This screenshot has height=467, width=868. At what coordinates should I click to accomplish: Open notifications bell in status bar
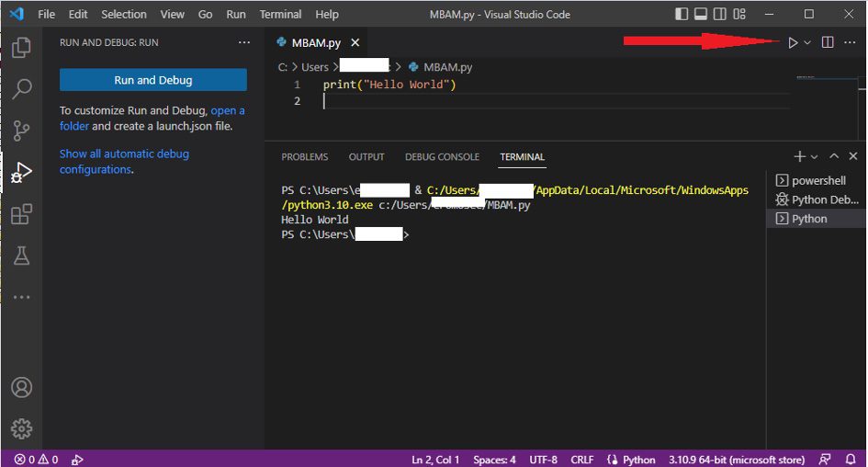click(x=851, y=460)
